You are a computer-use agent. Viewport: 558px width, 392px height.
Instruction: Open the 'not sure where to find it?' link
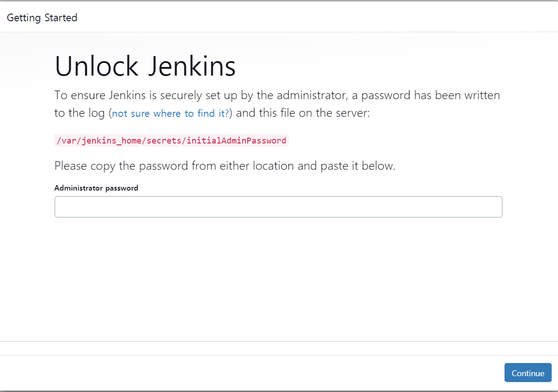[170, 113]
